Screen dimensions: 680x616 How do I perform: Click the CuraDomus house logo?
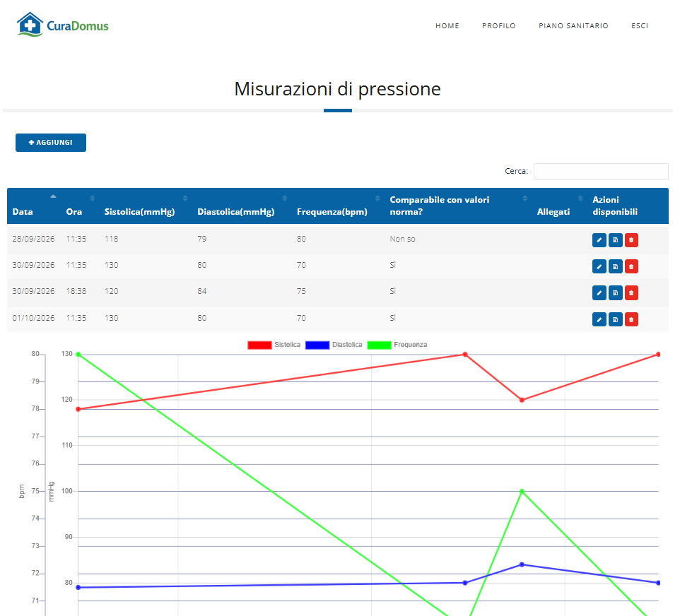point(62,25)
